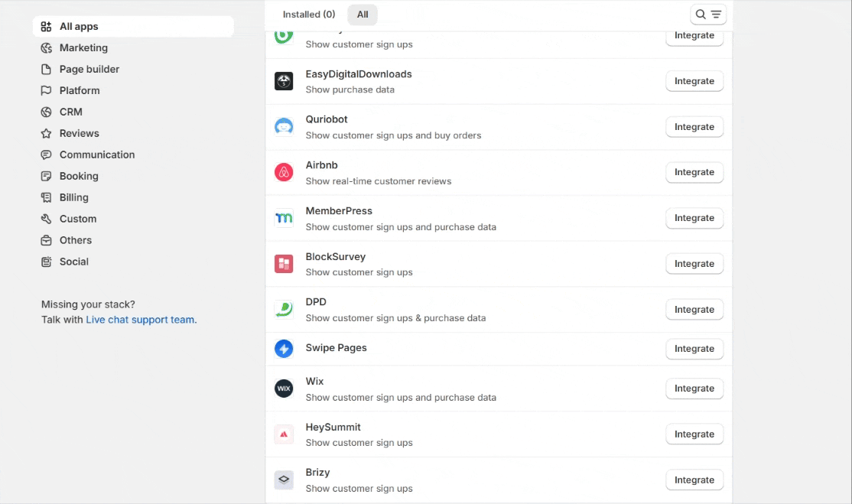Viewport: 852px width, 504px height.
Task: Integrate the MemberPress app
Action: pyautogui.click(x=694, y=218)
